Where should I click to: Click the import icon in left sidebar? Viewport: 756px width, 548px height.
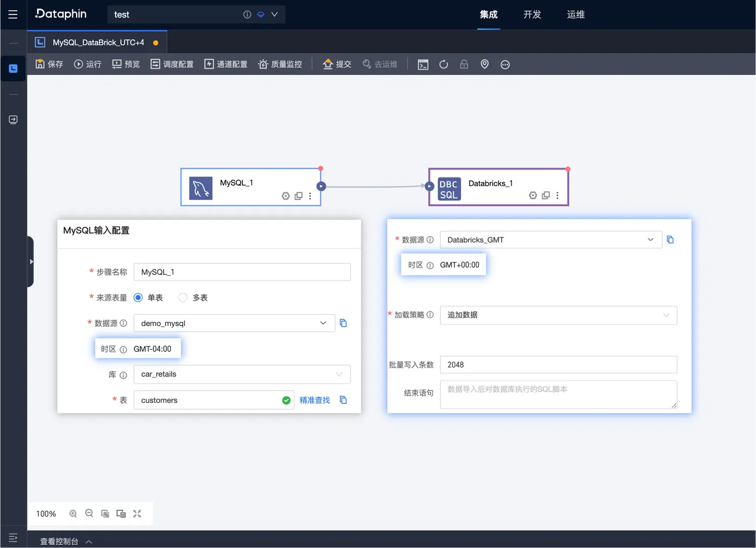pos(13,120)
